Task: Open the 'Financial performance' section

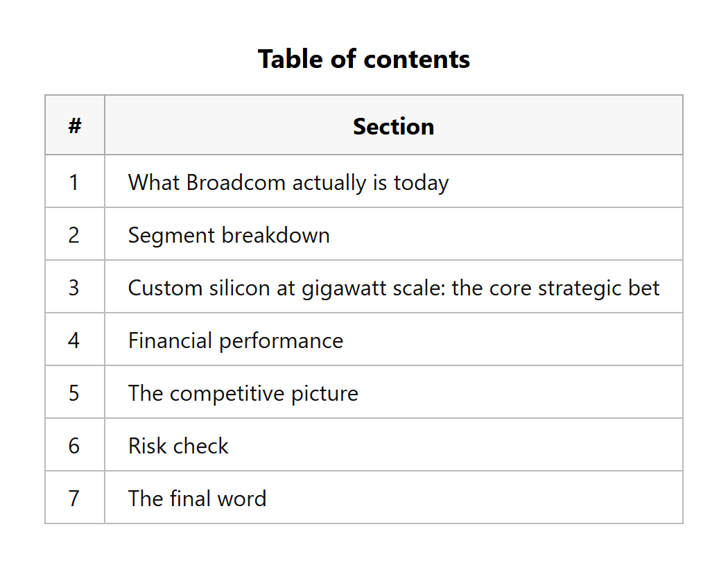Action: [236, 340]
